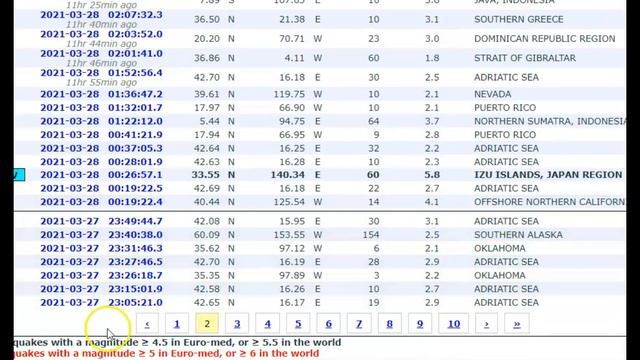This screenshot has height=360, width=640.
Task: Open the 00:19:22.5 Adriatic Sea quake
Action: tap(101, 188)
